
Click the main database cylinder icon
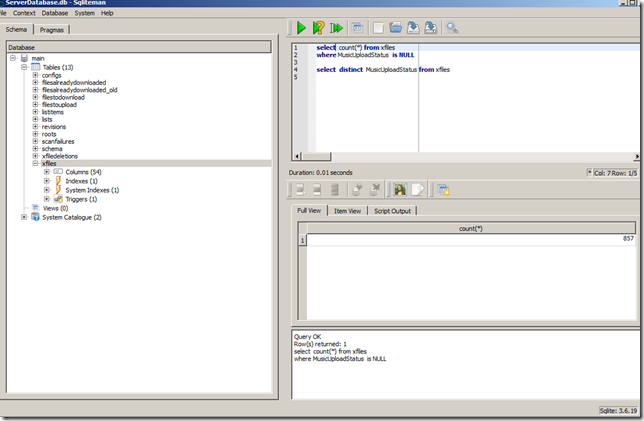pos(25,58)
